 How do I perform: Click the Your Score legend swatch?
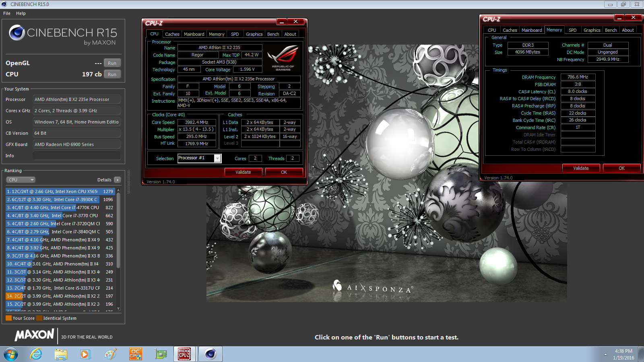pos(8,318)
